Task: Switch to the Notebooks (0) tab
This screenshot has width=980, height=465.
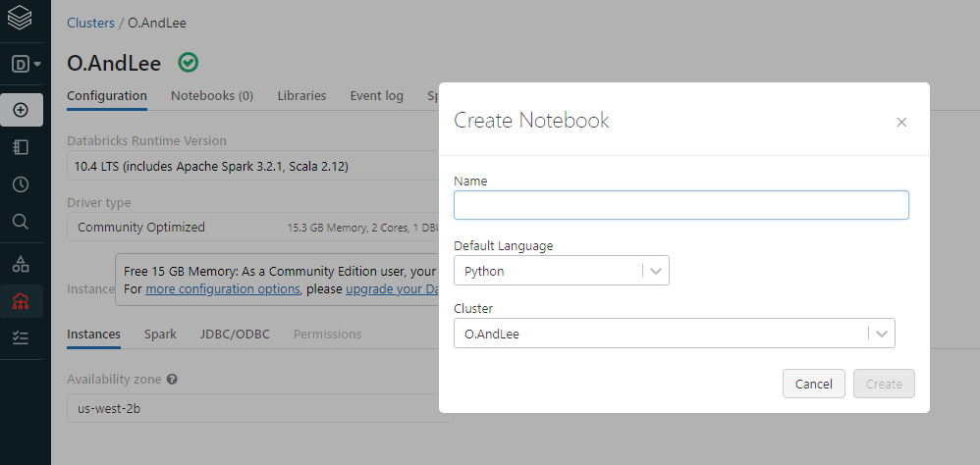Action: [212, 96]
